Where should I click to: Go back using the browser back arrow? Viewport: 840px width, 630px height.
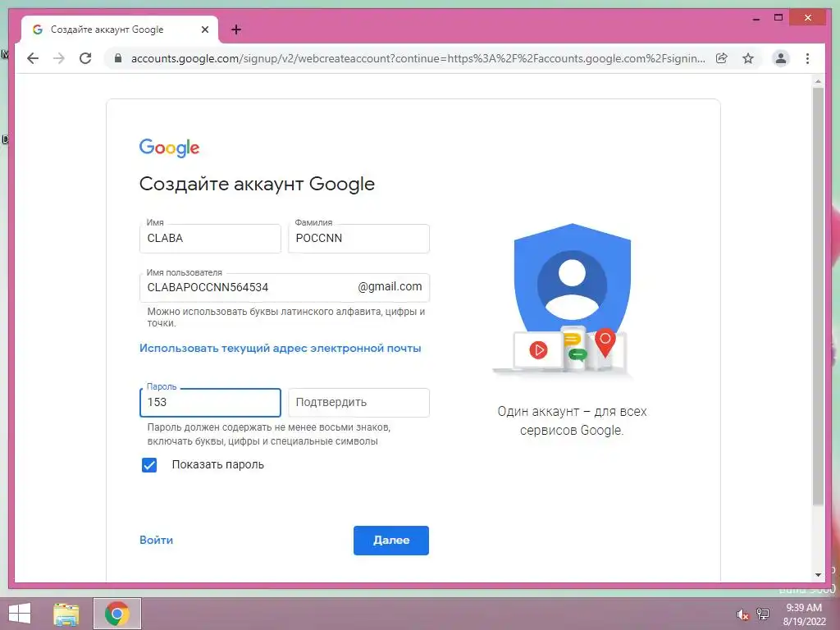33,58
